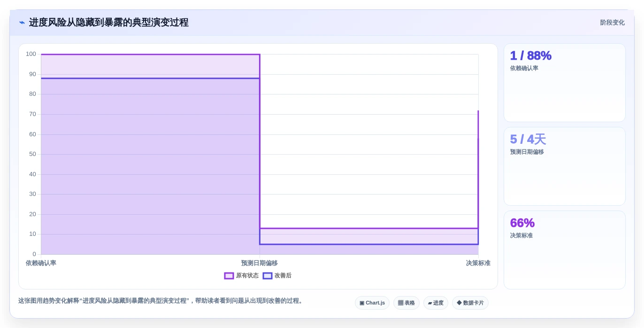Open the 66% 决策标准 card
The image size is (644, 328).
(x=565, y=250)
